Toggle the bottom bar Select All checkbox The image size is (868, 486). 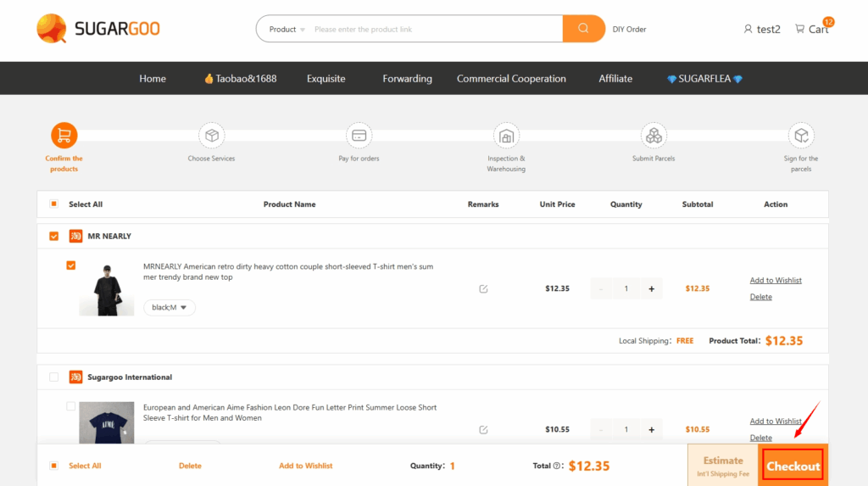tap(53, 466)
